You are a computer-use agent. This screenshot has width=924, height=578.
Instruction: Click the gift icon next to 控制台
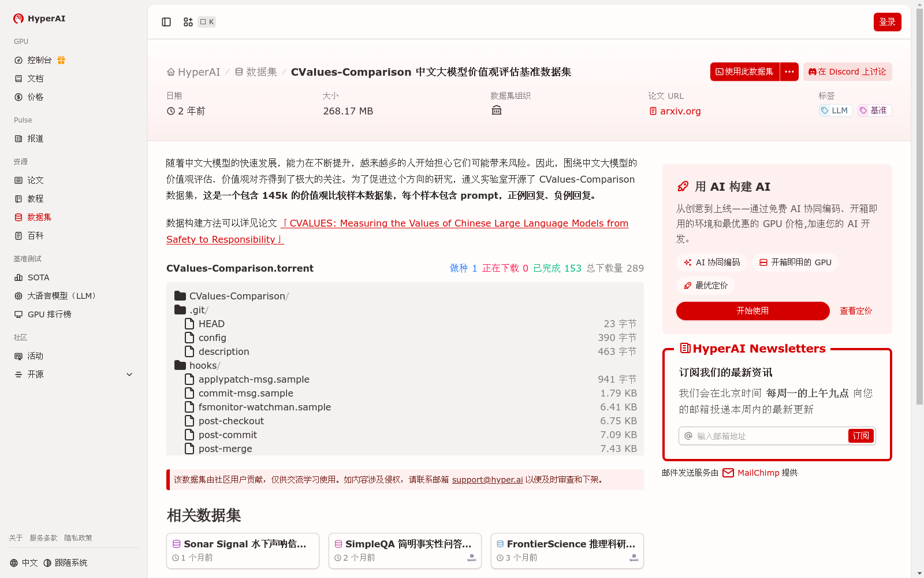tap(61, 60)
